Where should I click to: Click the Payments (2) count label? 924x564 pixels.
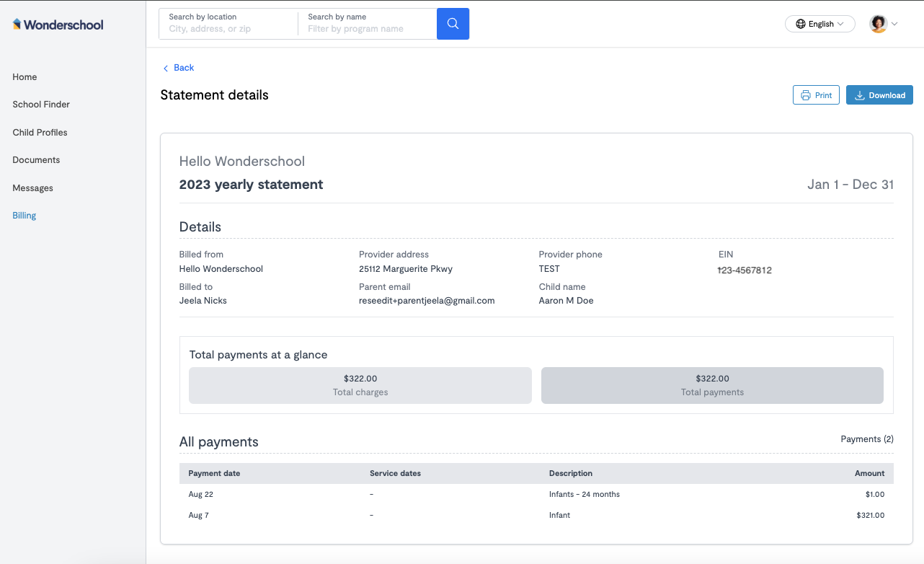click(867, 439)
